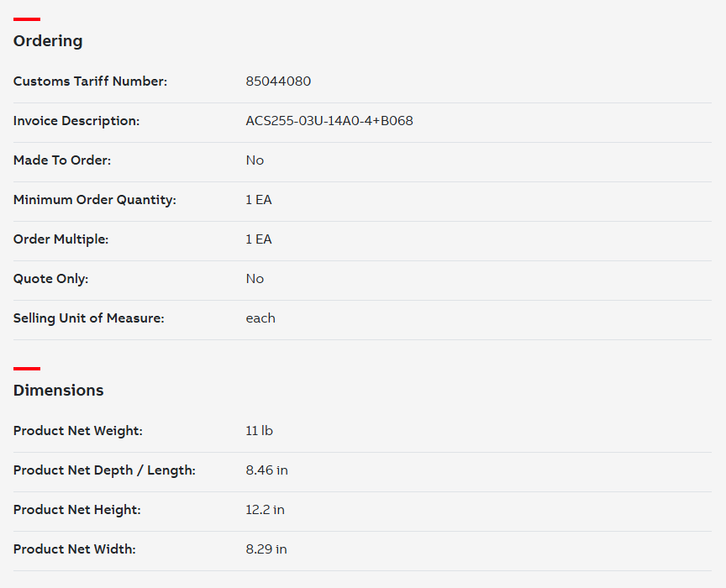This screenshot has width=726, height=588.
Task: Click the Product Net Weight label
Action: [x=78, y=431]
